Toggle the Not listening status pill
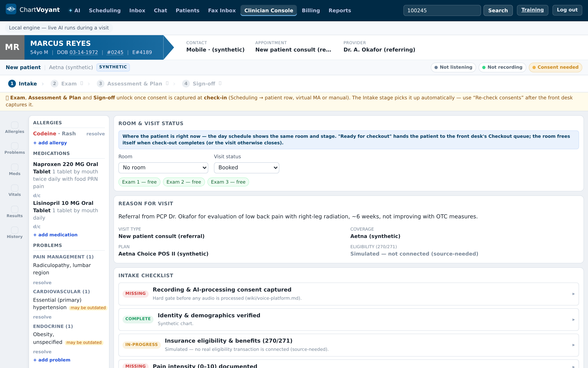 (453, 67)
